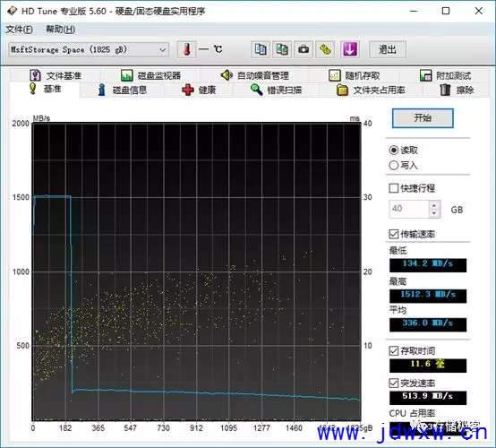Viewport: 496px width, 448px height.
Task: Uncheck the 传输速率 checkbox
Action: (x=394, y=234)
